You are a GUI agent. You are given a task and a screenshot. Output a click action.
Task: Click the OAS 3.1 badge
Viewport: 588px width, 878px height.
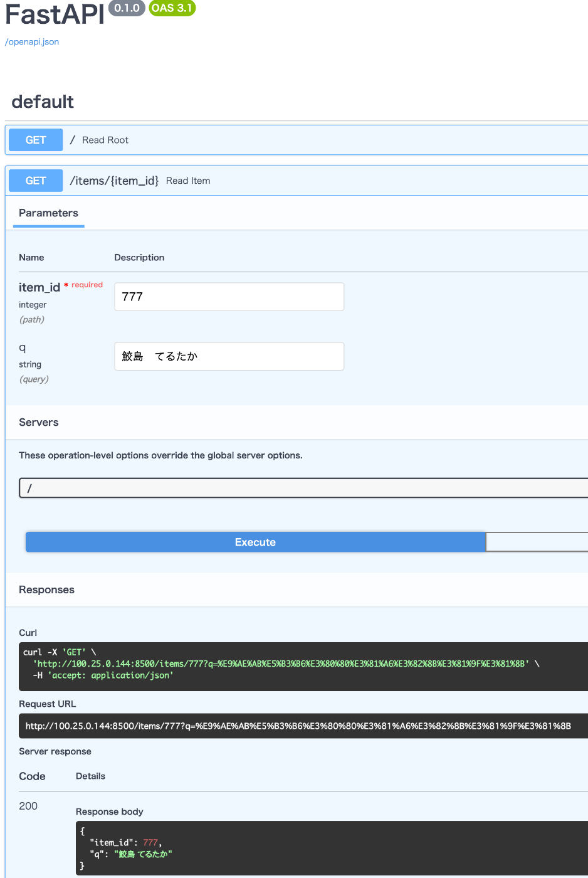click(x=172, y=8)
